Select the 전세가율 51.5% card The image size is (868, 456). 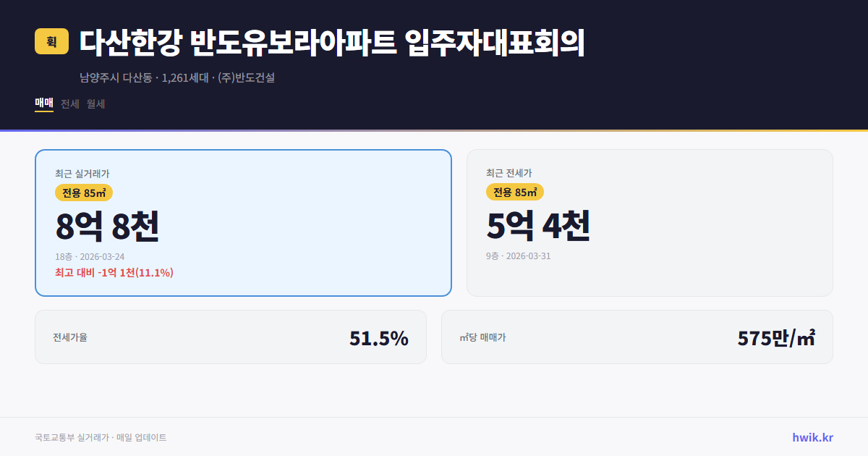pyautogui.click(x=230, y=337)
